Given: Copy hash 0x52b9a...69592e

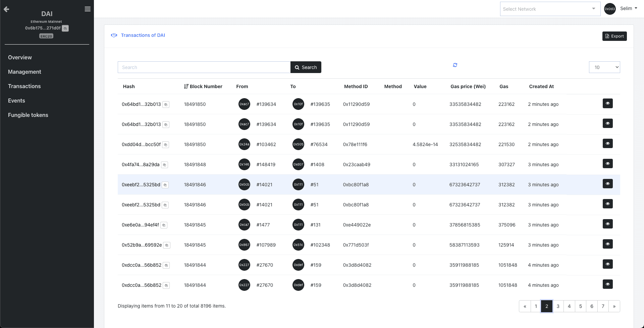Looking at the screenshot, I should click(167, 245).
